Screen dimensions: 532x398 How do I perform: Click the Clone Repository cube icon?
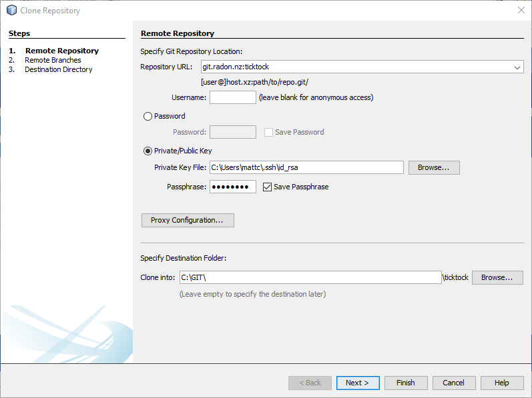pos(11,10)
